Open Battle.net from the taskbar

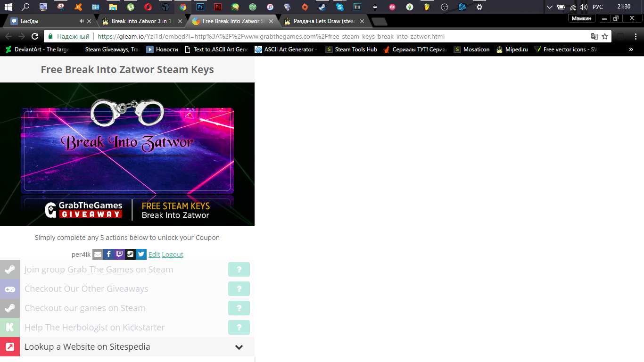(462, 7)
